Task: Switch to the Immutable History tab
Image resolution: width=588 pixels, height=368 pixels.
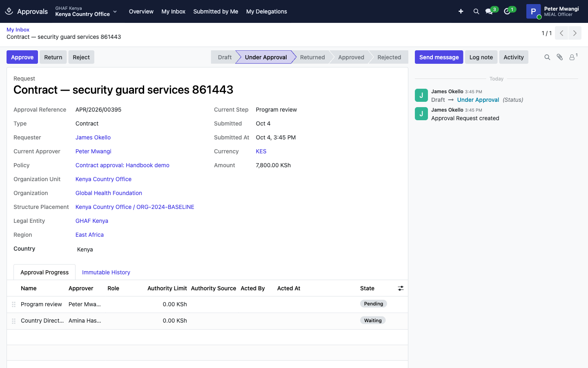Action: pos(106,272)
